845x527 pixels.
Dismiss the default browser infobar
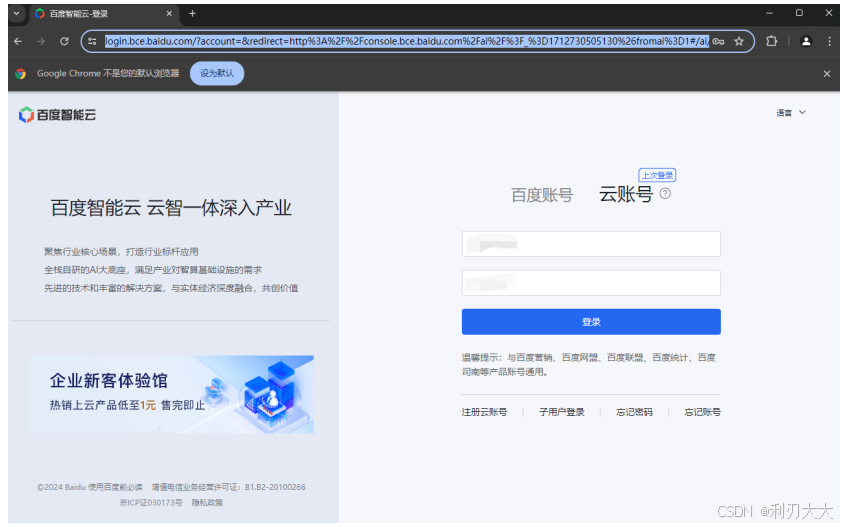[827, 74]
